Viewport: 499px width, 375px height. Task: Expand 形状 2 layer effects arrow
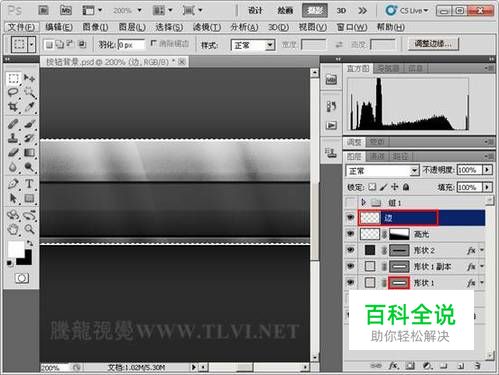482,250
